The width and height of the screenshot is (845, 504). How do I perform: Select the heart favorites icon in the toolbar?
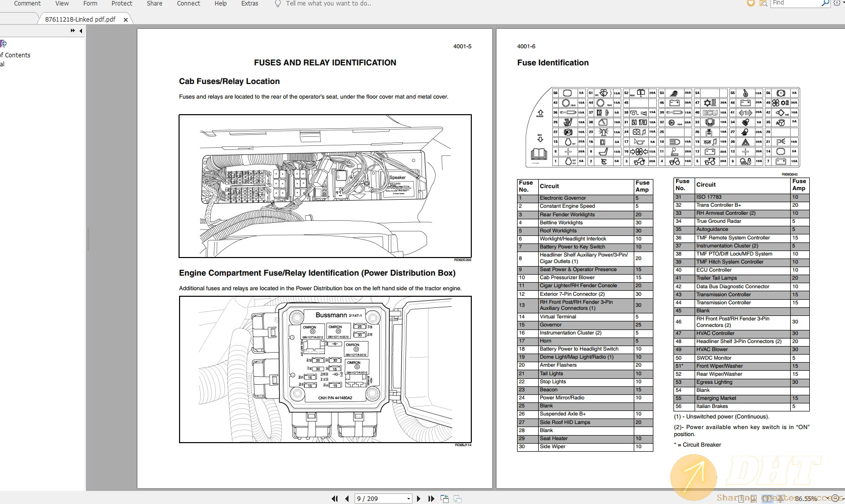751,3
